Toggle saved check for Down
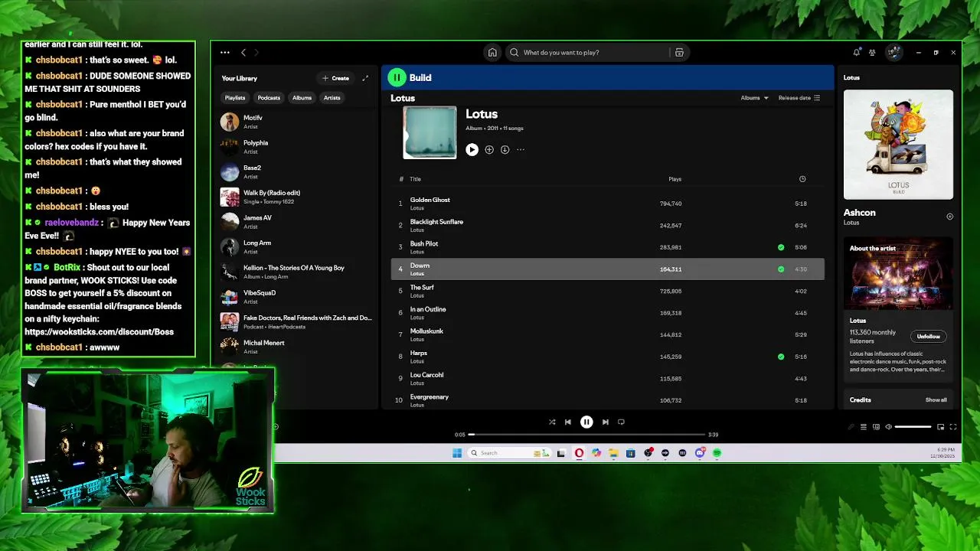Image resolution: width=980 pixels, height=551 pixels. point(781,269)
